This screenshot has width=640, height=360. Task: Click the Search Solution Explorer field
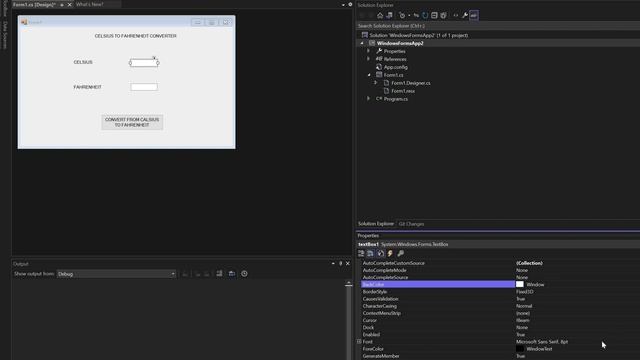tap(498, 26)
